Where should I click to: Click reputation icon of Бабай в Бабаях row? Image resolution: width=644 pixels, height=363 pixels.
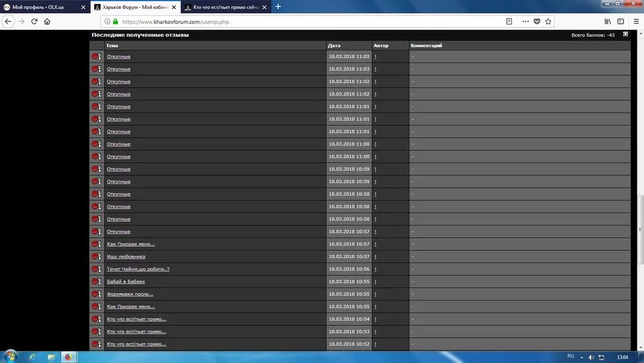point(97,281)
